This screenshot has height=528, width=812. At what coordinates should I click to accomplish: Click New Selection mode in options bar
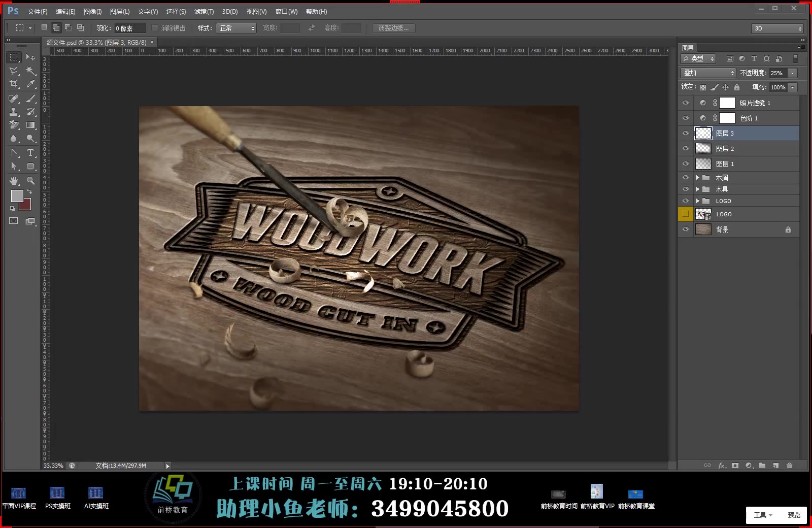pos(44,27)
